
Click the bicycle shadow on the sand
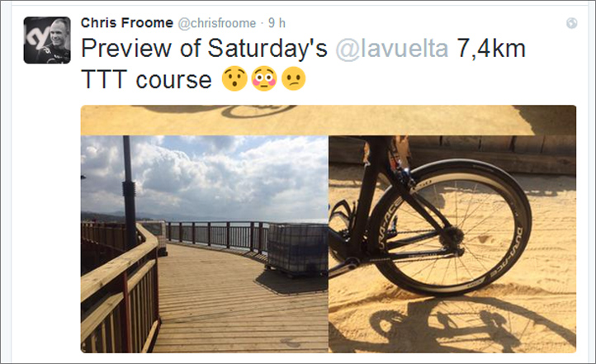click(x=467, y=323)
